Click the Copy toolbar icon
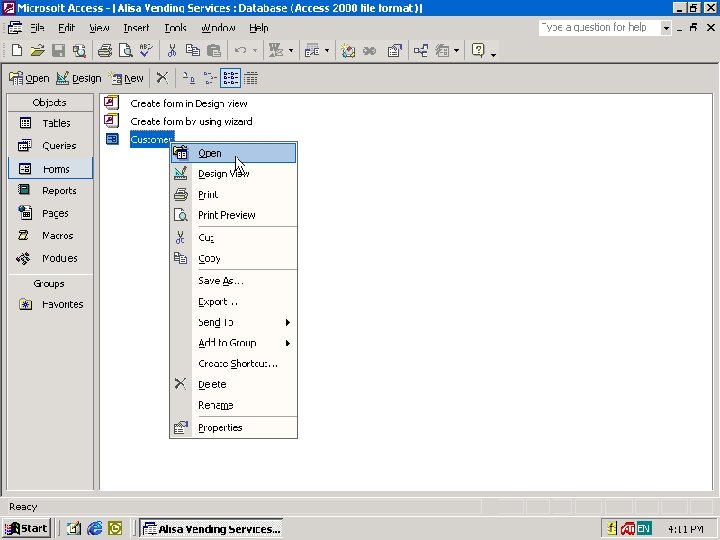The height and width of the screenshot is (540, 720). [193, 51]
